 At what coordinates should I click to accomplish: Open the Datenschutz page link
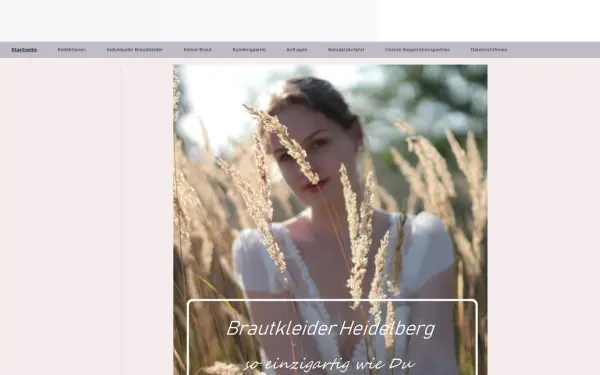[x=489, y=50]
